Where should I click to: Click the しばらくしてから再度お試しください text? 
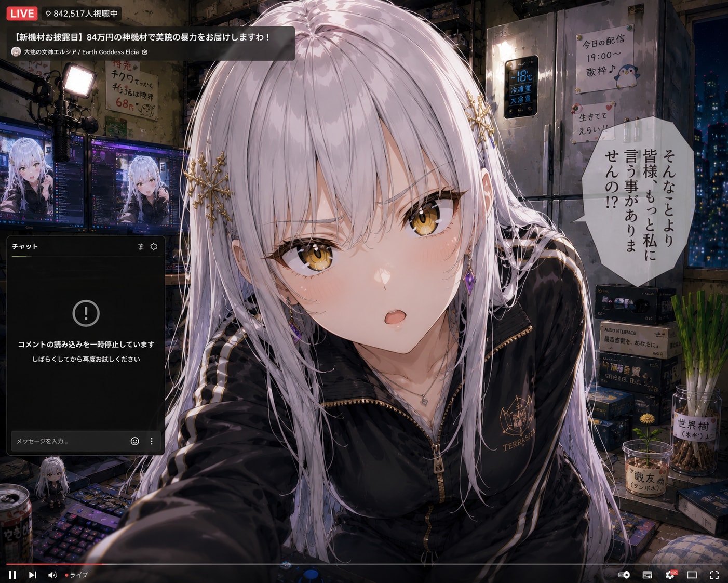pos(86,359)
